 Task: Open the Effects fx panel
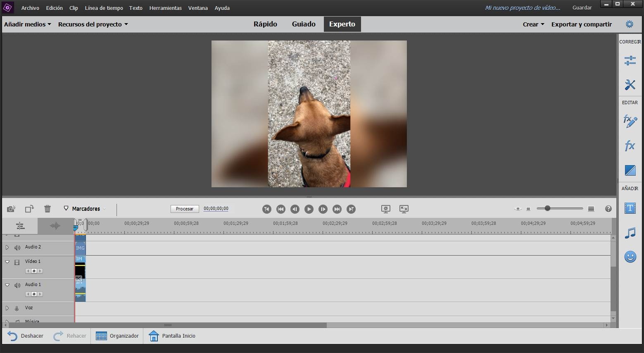point(630,145)
